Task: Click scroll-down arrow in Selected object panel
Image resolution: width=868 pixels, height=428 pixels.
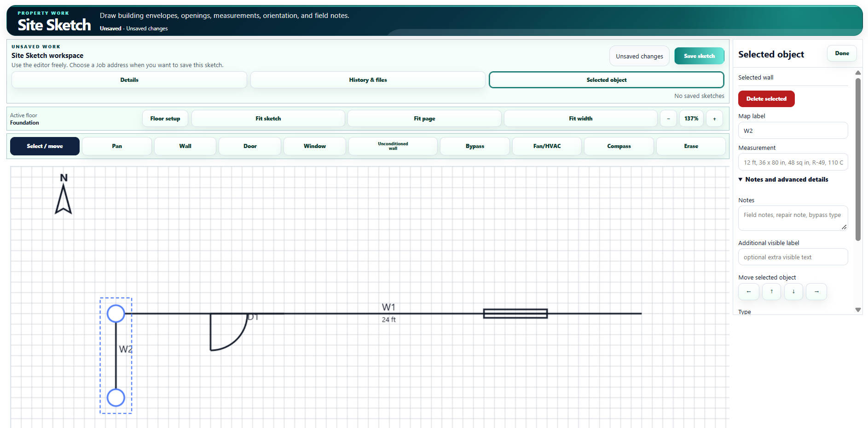Action: tap(858, 310)
